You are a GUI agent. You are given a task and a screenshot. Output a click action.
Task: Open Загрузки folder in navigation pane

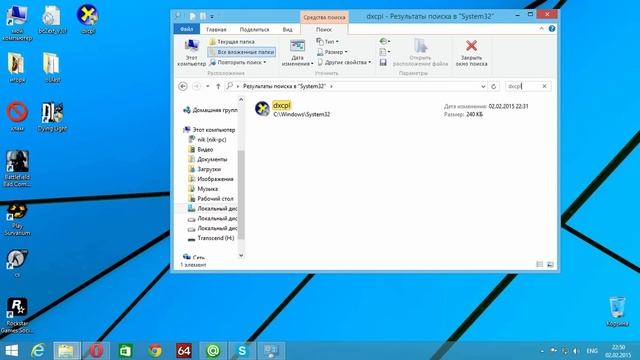tap(204, 169)
